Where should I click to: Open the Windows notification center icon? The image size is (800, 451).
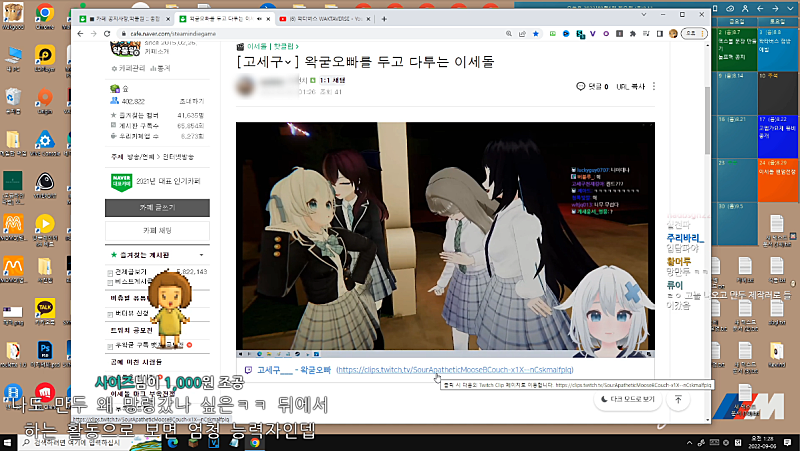(x=788, y=442)
